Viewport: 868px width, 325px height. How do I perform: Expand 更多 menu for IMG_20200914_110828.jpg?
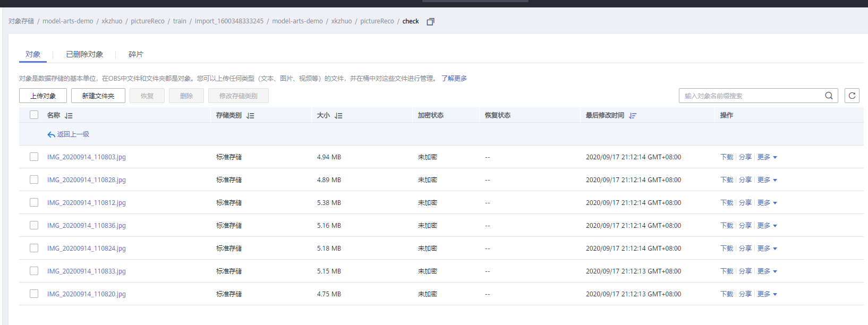(x=767, y=180)
